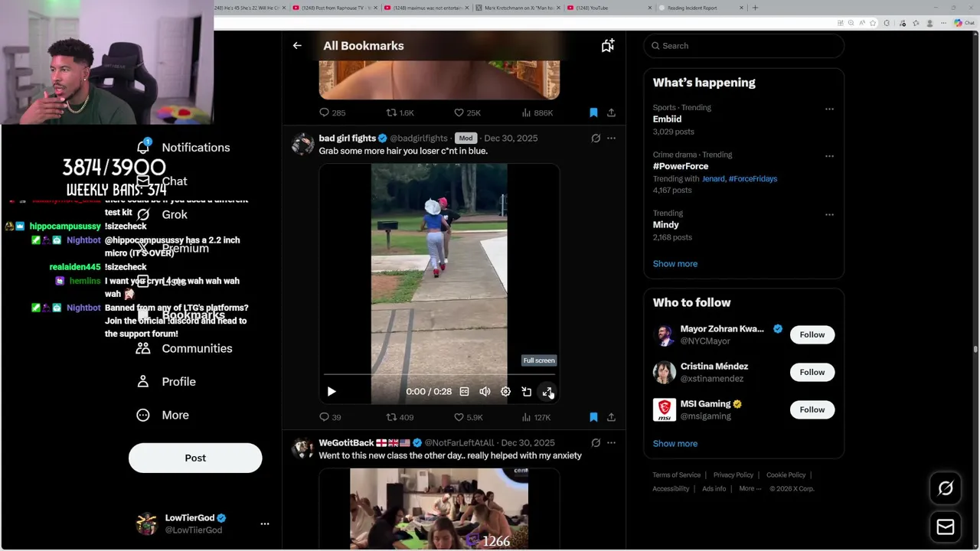
Task: Open the Privacy Policy link
Action: pos(733,475)
